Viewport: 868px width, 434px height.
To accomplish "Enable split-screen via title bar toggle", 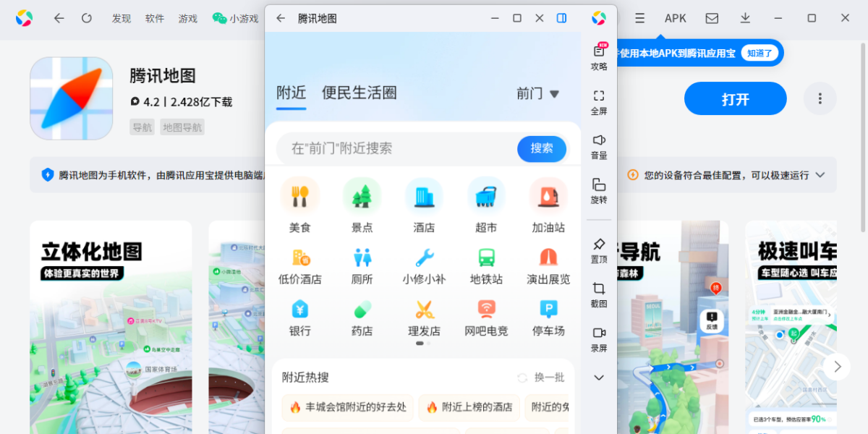I will click(x=562, y=17).
